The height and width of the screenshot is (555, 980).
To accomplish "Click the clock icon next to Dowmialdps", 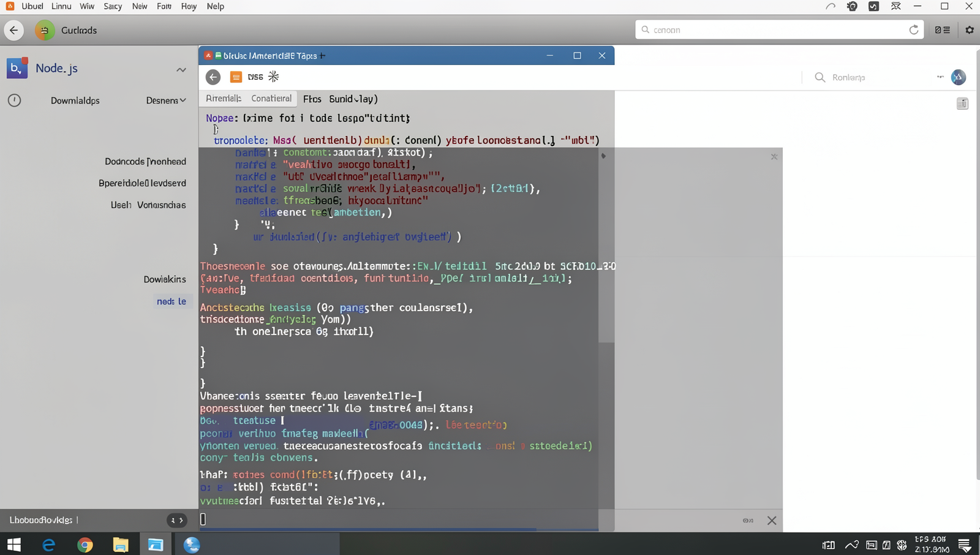I will click(14, 100).
